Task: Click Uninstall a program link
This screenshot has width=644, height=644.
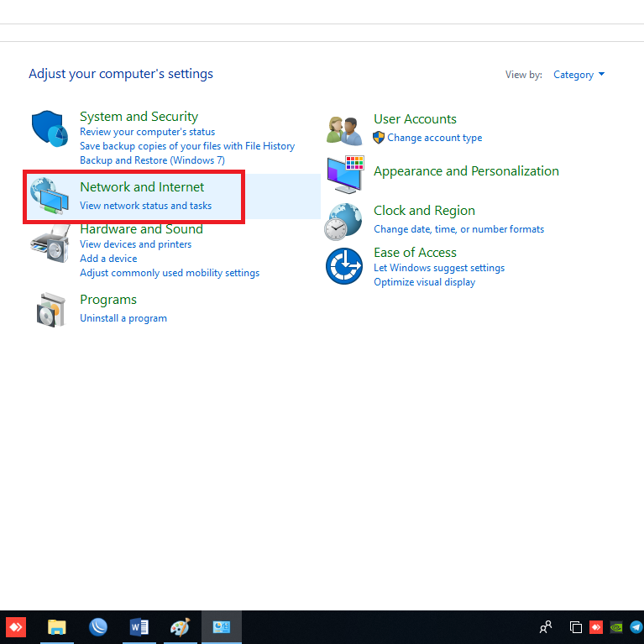Action: click(123, 318)
